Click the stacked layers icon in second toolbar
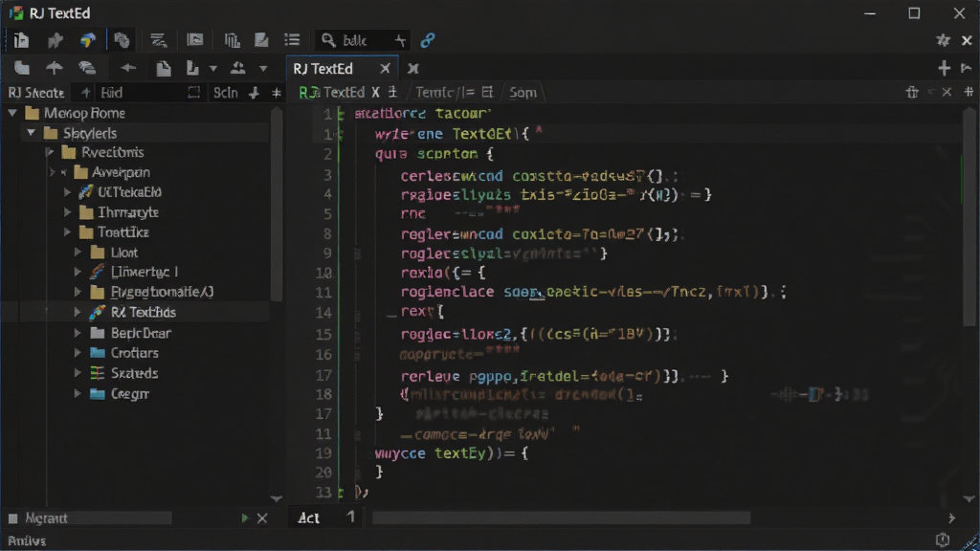 87,68
